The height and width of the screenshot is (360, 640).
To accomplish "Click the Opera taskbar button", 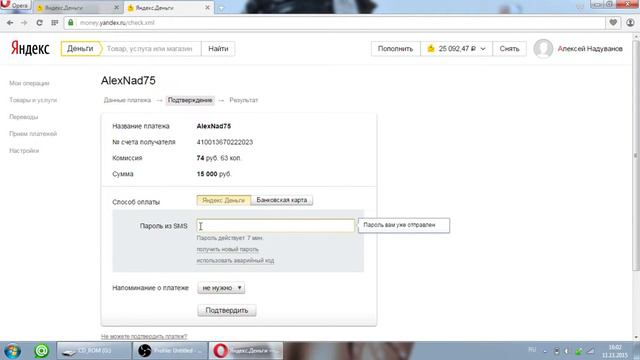I will click(246, 351).
